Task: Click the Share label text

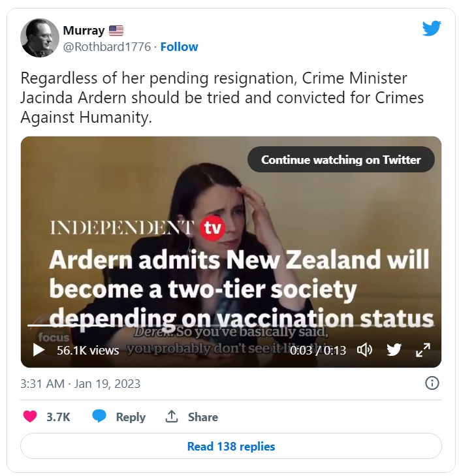Action: (203, 417)
